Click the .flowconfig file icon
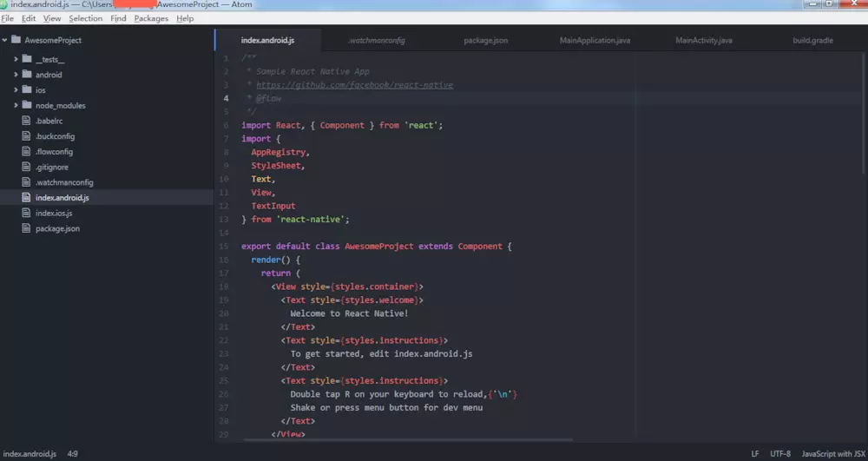Viewport: 868px width, 461px height. pyautogui.click(x=27, y=151)
